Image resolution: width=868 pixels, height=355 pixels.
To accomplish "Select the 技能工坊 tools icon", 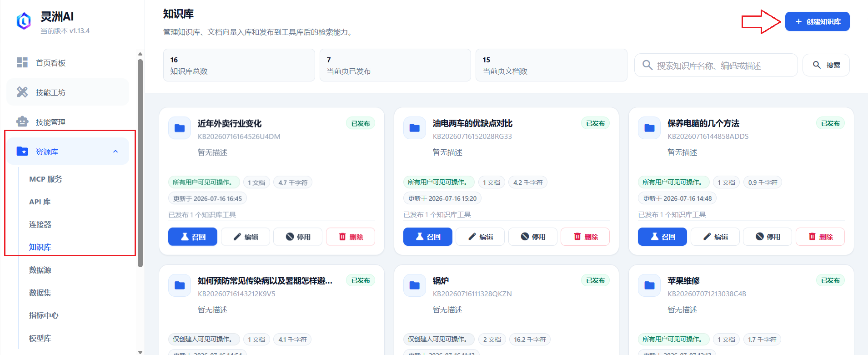I will pyautogui.click(x=22, y=92).
